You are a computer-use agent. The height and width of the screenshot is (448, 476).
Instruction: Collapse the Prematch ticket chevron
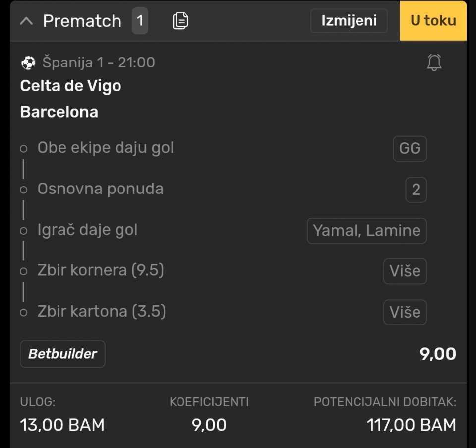tap(26, 21)
